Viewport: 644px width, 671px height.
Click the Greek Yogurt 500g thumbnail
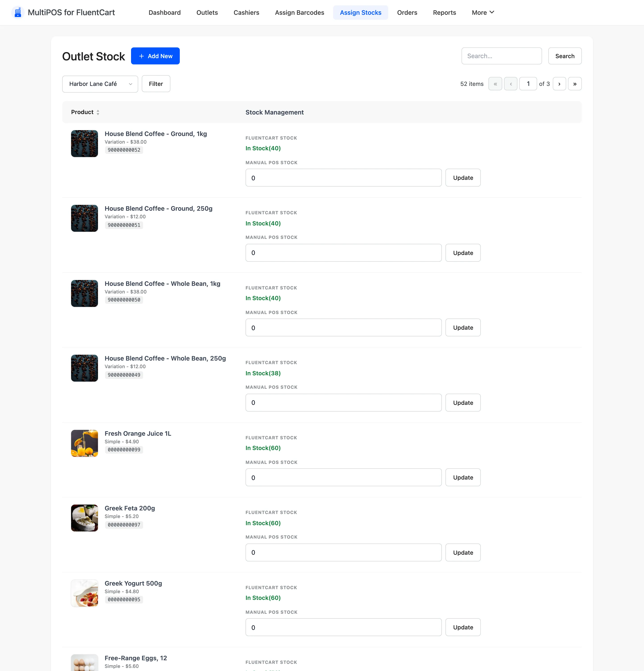[x=85, y=593]
